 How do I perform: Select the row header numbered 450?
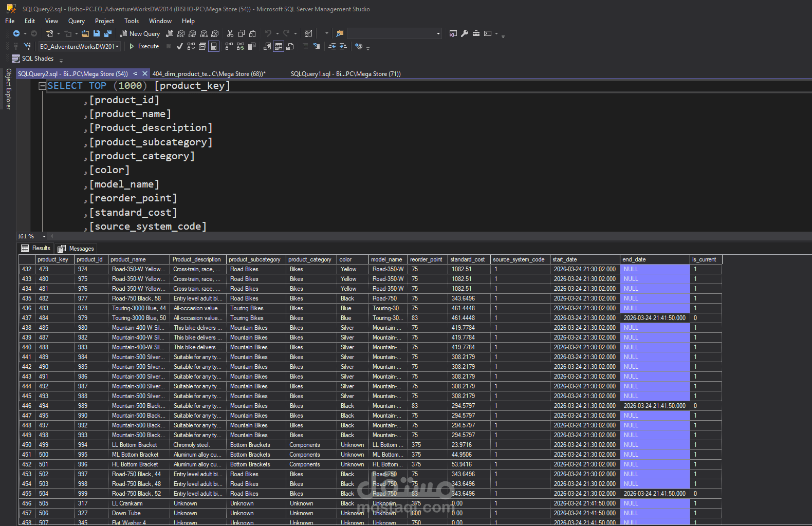click(x=27, y=445)
